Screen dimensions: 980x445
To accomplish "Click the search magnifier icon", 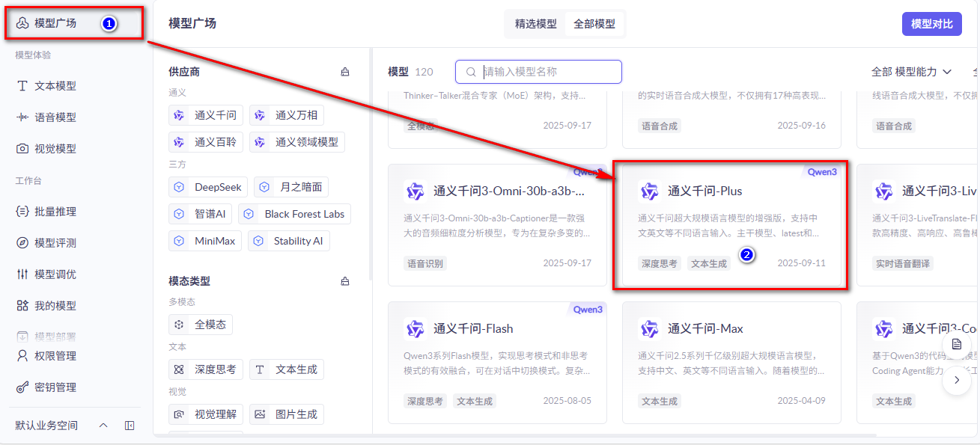I will click(471, 72).
